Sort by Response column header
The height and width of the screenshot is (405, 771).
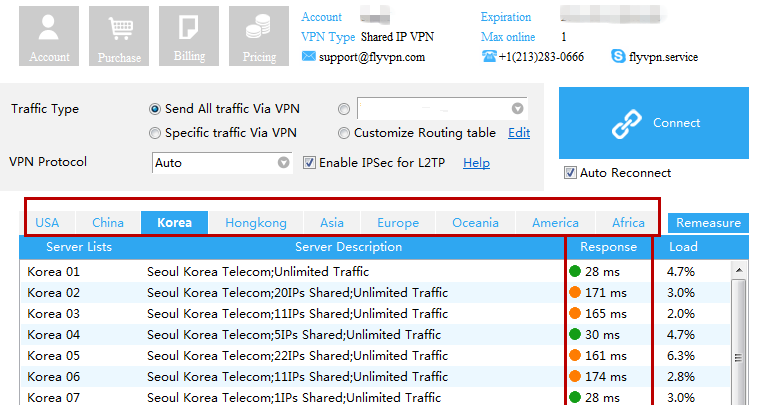(608, 247)
